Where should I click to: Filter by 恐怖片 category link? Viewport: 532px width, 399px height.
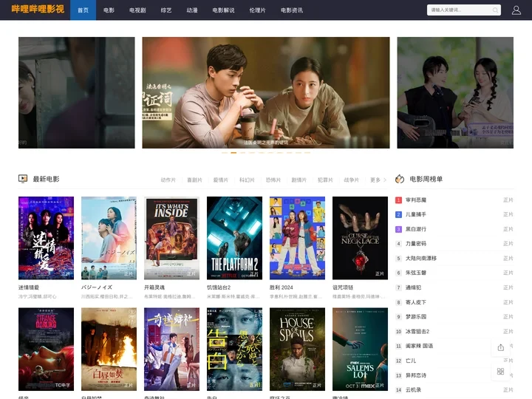pos(273,180)
